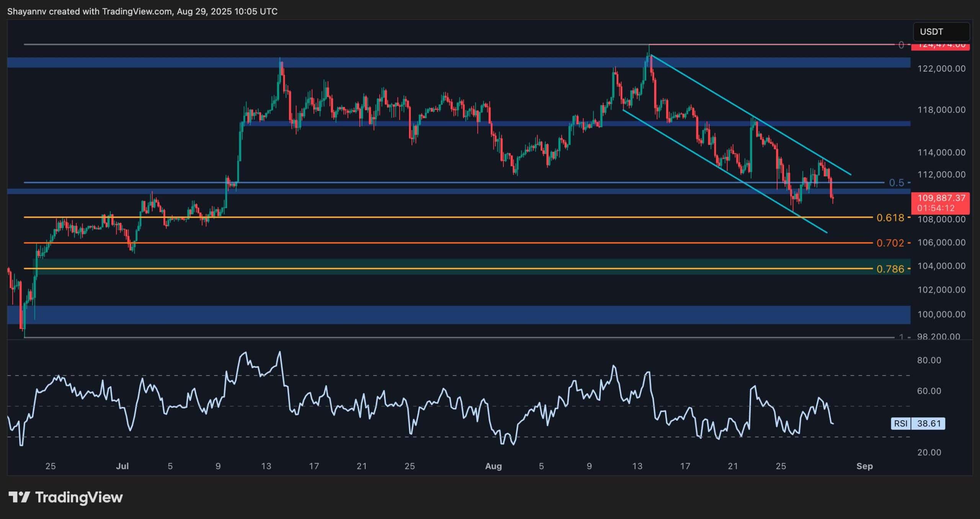Click the 0.5 Fibonacci retracement label
Image resolution: width=980 pixels, height=519 pixels.
click(x=896, y=182)
